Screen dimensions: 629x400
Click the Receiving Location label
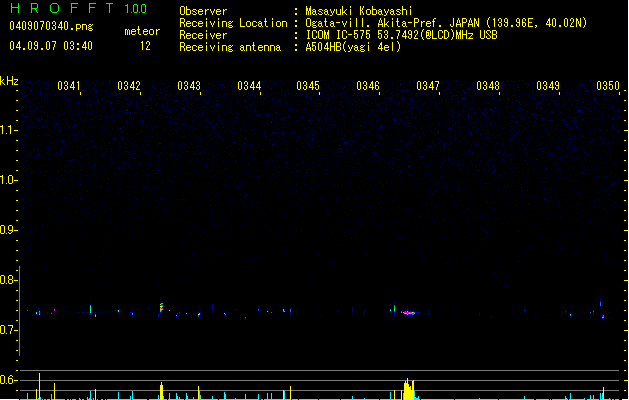click(x=233, y=23)
